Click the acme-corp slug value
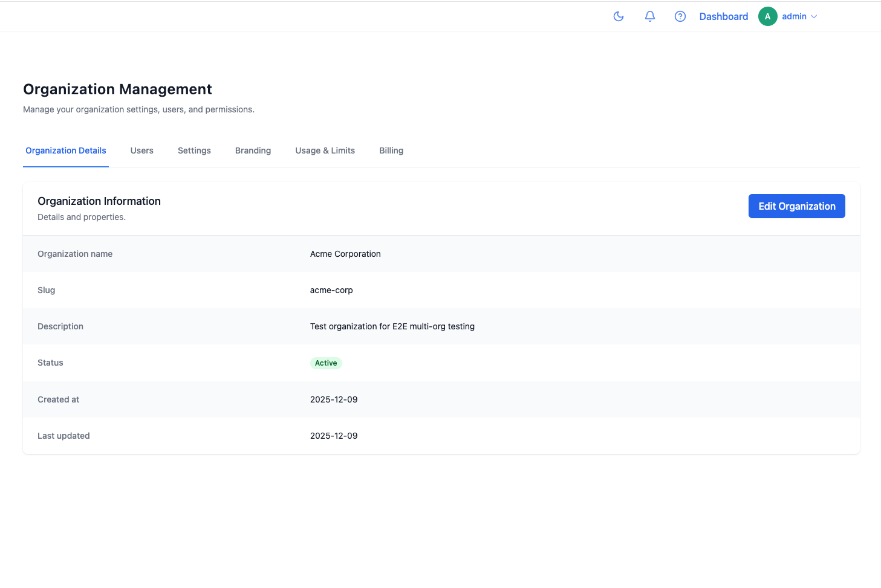The width and height of the screenshot is (881, 588). point(331,290)
